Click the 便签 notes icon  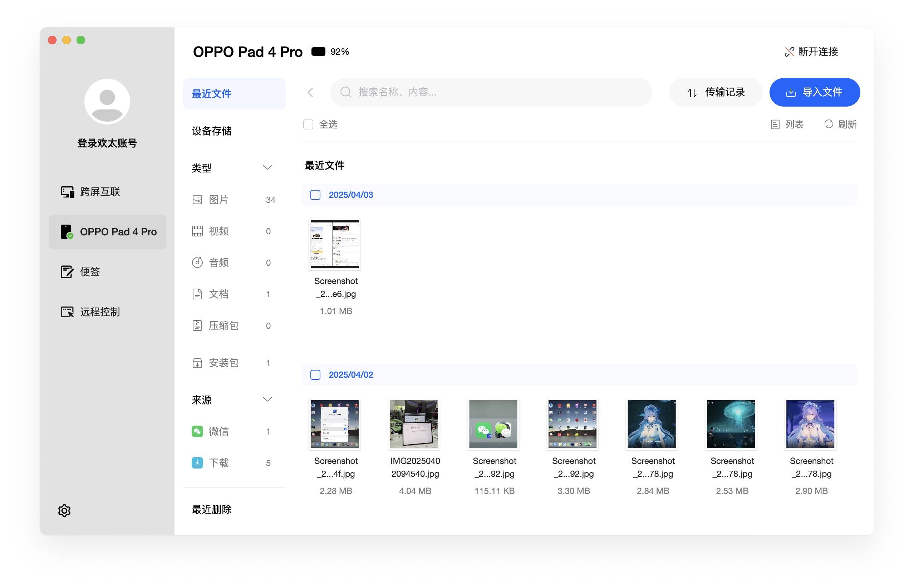(67, 271)
